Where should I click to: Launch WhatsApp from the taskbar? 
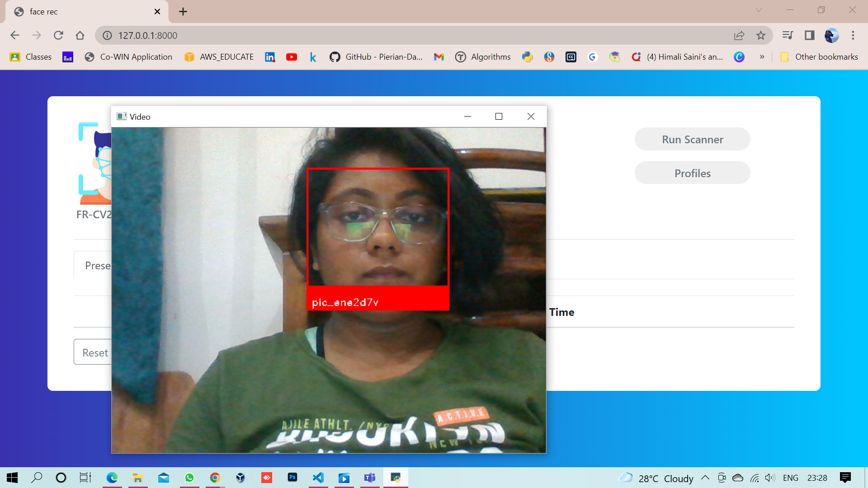(189, 478)
